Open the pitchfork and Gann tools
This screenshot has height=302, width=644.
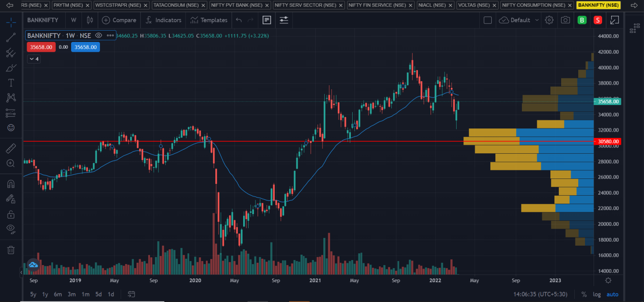coord(11,53)
